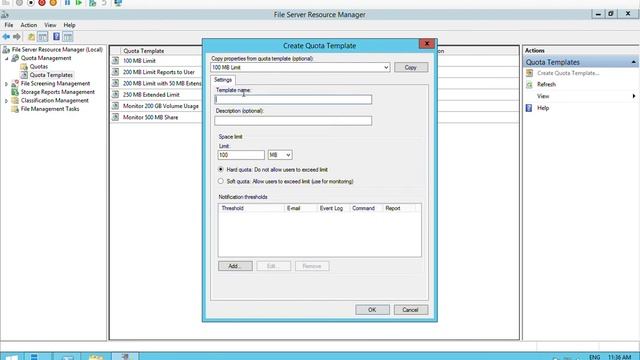Click the Back arrow in the toolbar

coord(6,37)
